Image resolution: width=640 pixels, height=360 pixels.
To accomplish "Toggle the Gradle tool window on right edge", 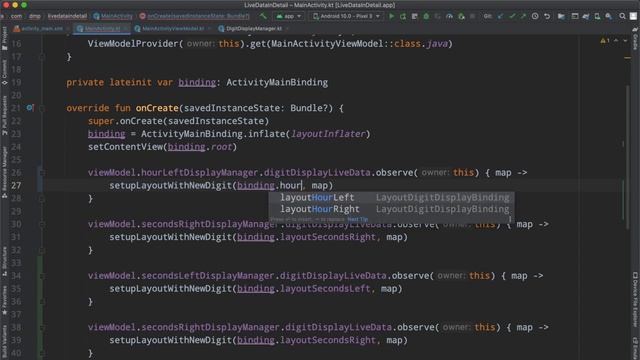I will tap(635, 38).
